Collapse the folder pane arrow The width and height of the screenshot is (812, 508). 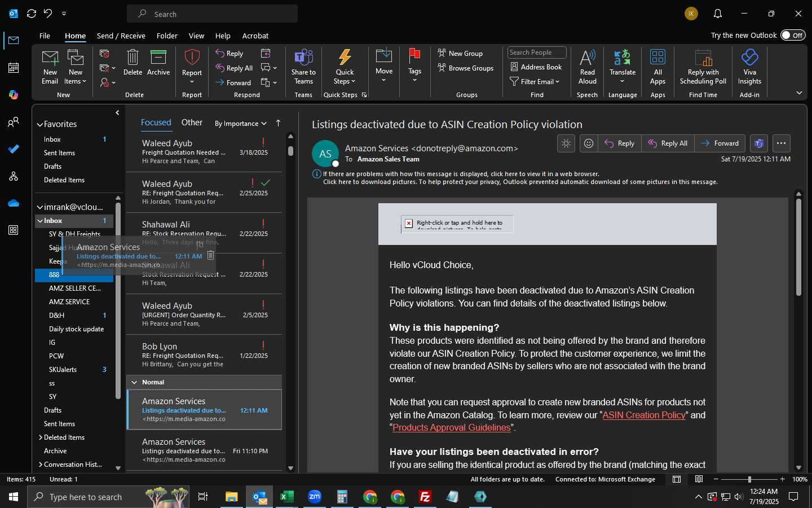point(117,113)
